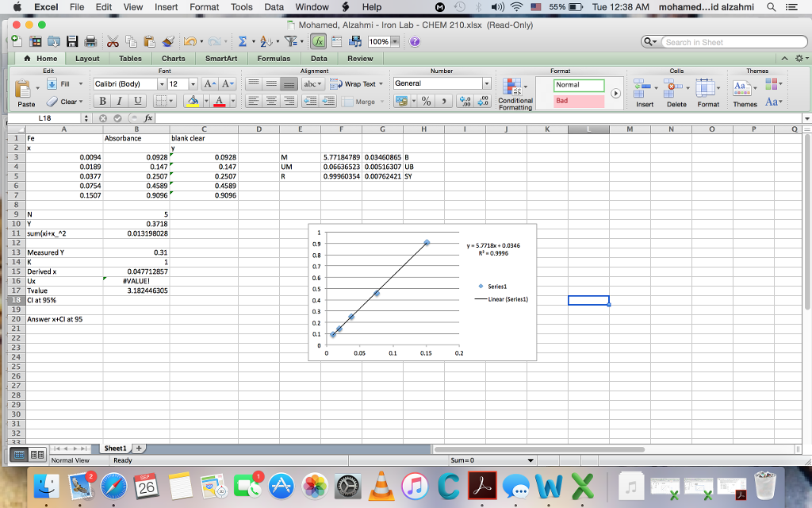
Task: Click the yellow Fill Color swatch
Action: (x=193, y=101)
